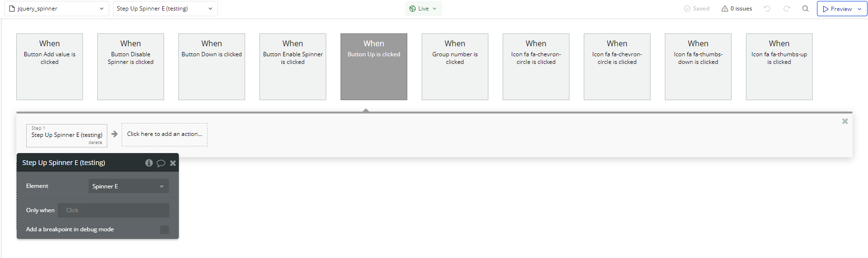Click the redo arrow icon
The image size is (868, 258).
786,9
